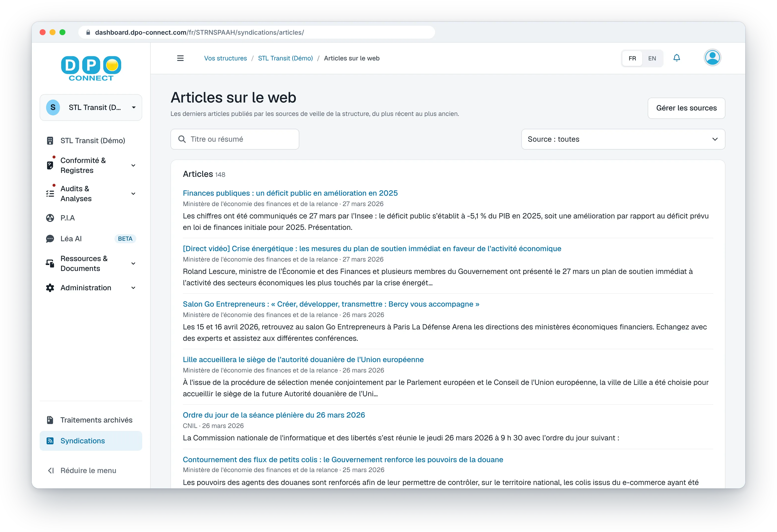Viewport: 777px width, 532px height.
Task: Click the STL Transit building icon
Action: (50, 141)
